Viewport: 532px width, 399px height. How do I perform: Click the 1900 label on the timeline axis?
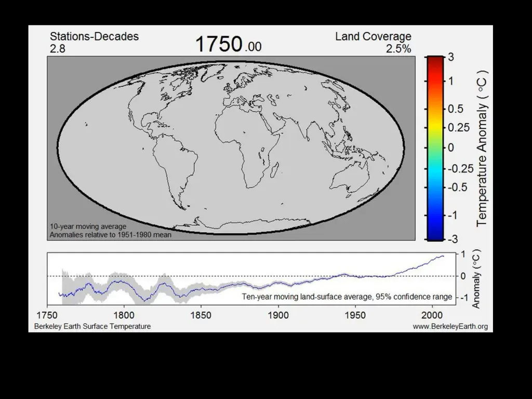(278, 315)
